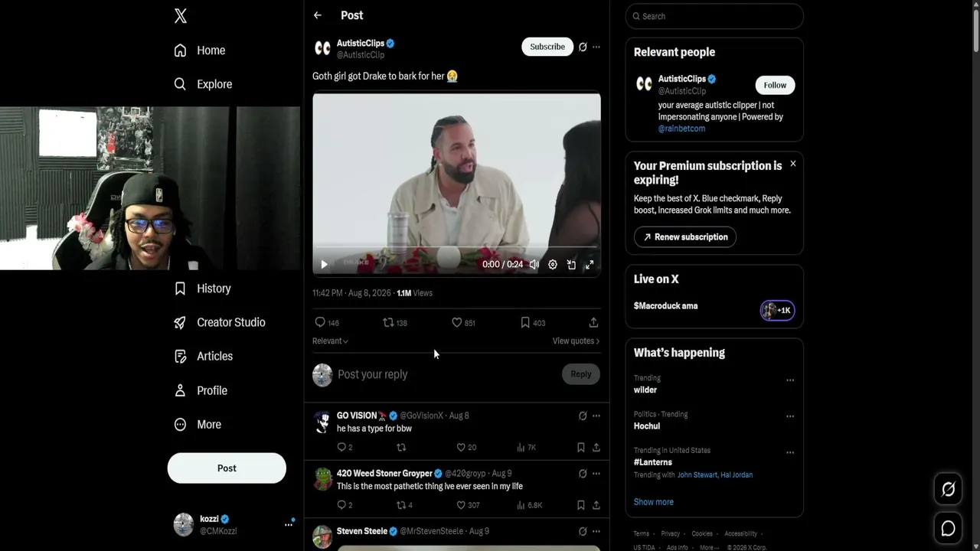
Task: Open View quotes link
Action: point(576,341)
